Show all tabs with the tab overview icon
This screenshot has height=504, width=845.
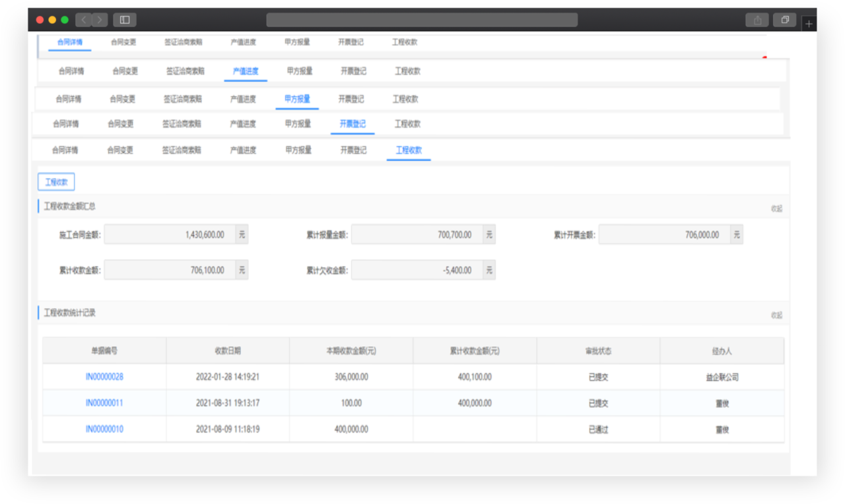tap(785, 20)
